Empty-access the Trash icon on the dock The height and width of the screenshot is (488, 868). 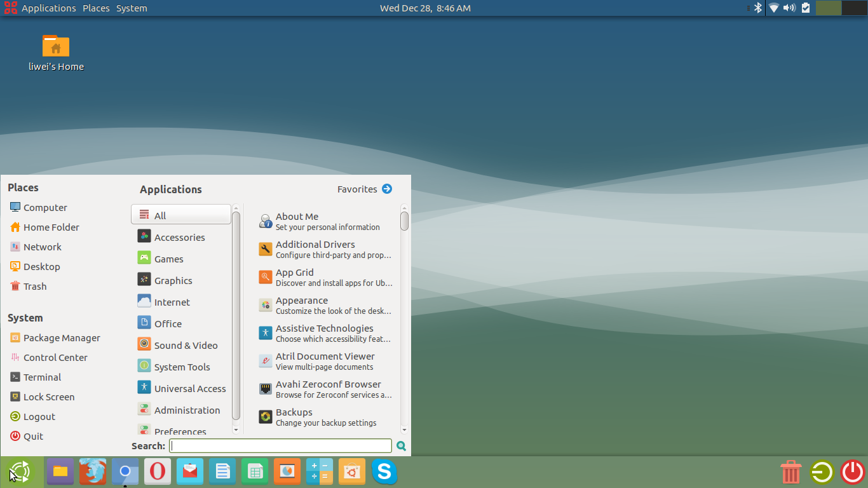click(790, 471)
